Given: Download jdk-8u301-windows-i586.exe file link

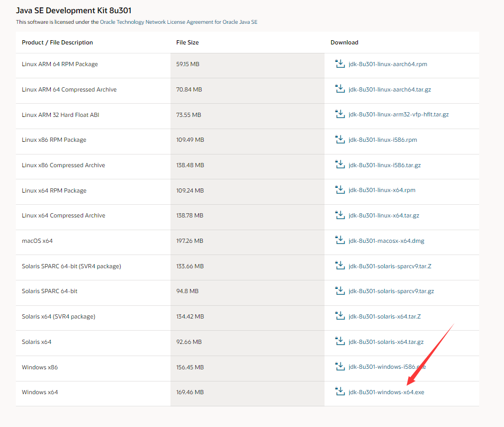Looking at the screenshot, I should click(387, 367).
